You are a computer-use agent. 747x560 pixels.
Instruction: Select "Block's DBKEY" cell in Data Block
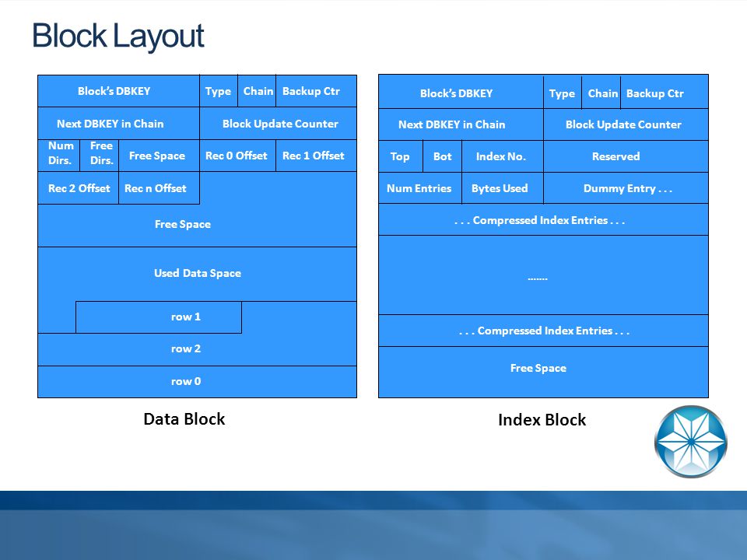118,91
